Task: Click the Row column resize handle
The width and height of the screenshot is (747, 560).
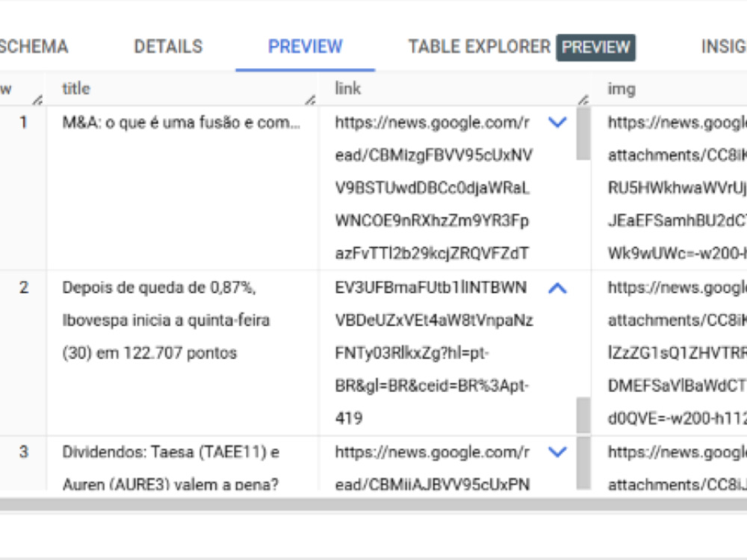Action: 37,100
